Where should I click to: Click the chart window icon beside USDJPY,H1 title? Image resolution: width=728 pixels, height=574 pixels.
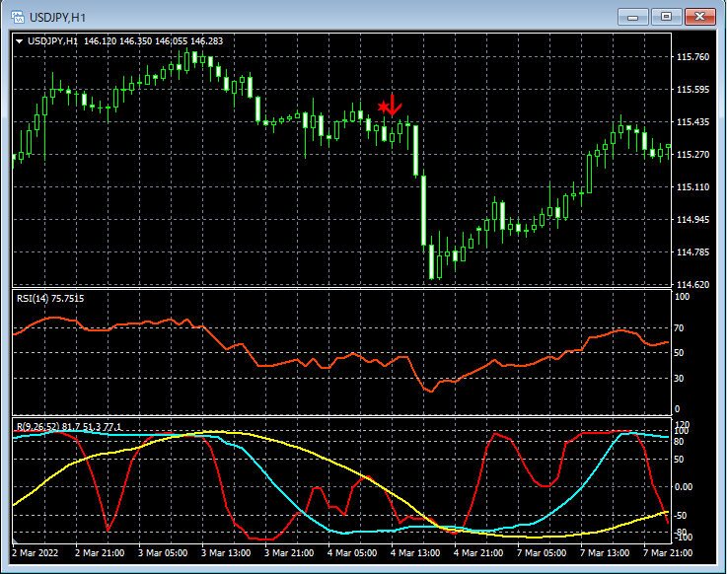(x=17, y=17)
